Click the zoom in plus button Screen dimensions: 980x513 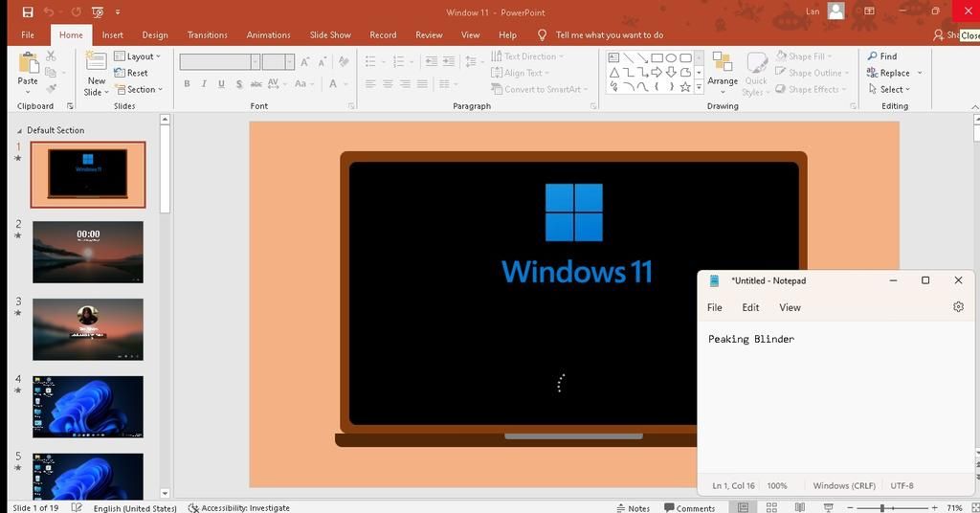[x=934, y=508]
